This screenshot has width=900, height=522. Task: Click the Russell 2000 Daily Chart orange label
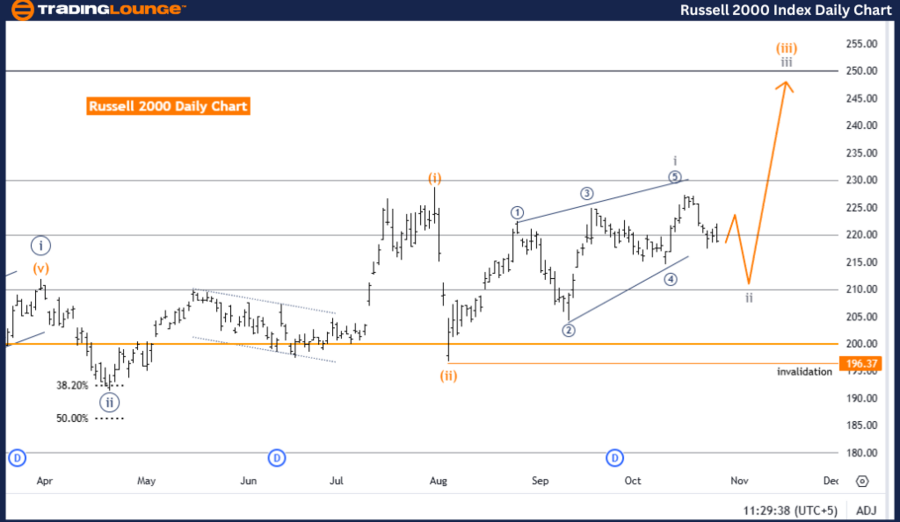click(168, 106)
